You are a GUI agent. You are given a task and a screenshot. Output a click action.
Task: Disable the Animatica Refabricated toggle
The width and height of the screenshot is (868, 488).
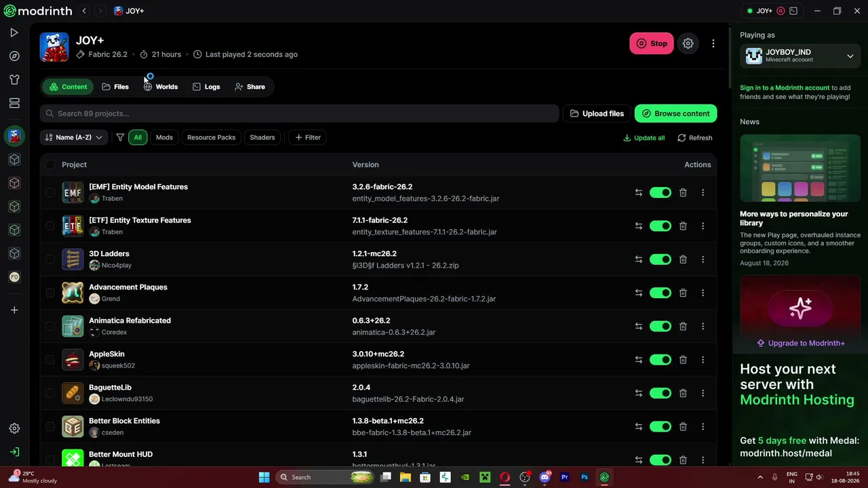pyautogui.click(x=660, y=326)
